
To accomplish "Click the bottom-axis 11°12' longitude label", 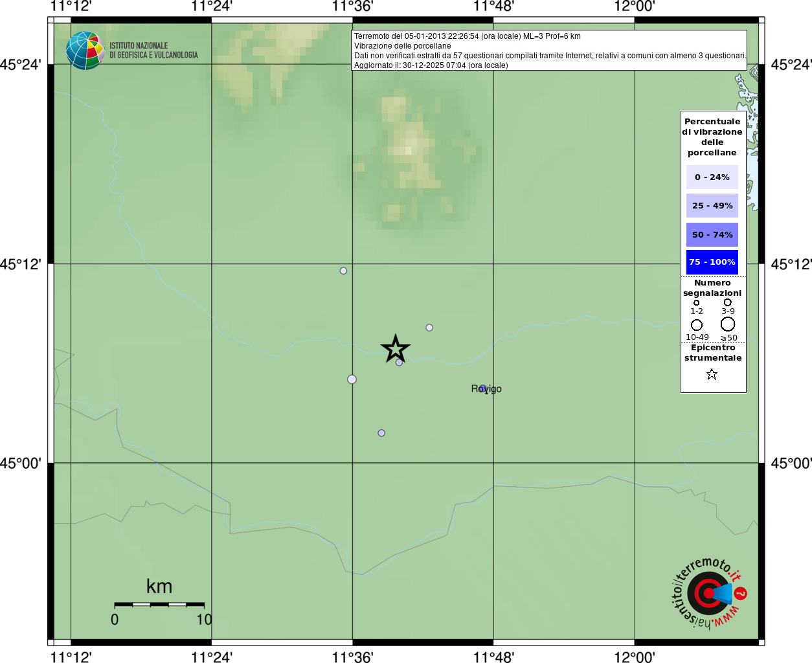I will pos(71,657).
